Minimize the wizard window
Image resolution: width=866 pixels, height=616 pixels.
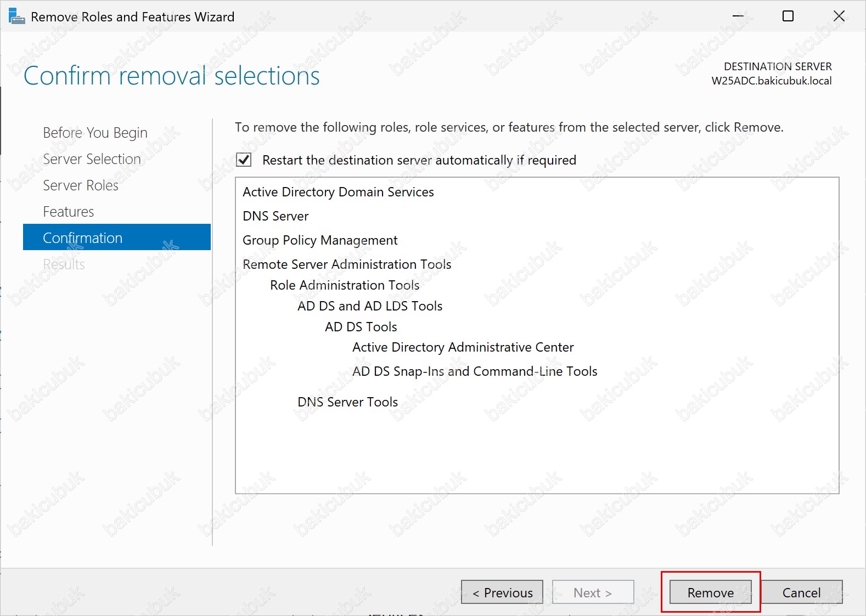coord(738,16)
